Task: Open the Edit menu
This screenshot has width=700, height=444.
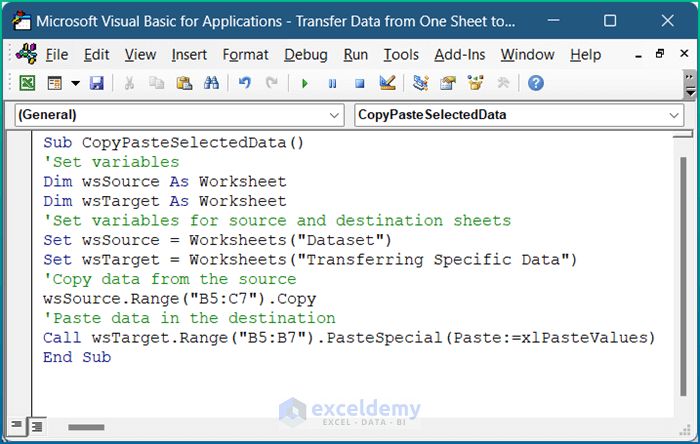Action: pyautogui.click(x=96, y=55)
